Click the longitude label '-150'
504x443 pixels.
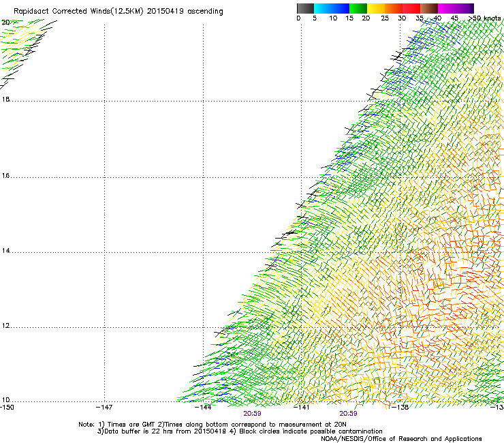pyautogui.click(x=7, y=408)
